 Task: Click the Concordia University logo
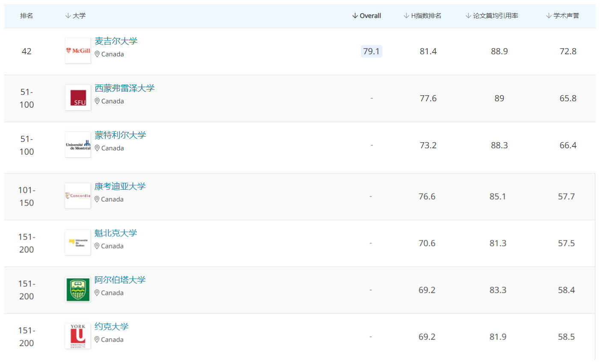click(78, 196)
